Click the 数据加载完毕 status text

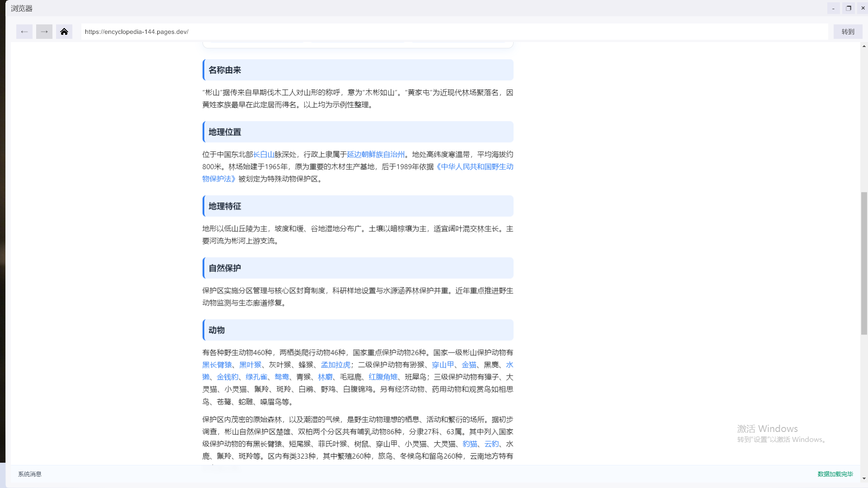835,474
